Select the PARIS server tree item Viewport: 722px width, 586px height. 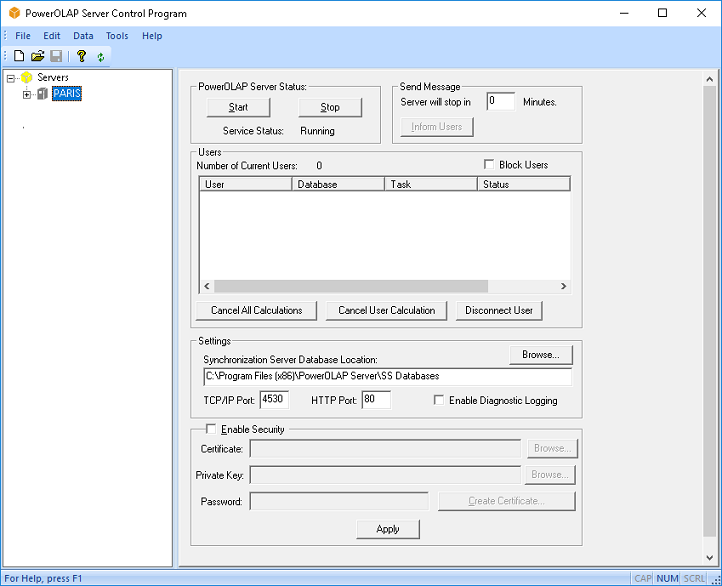67,94
